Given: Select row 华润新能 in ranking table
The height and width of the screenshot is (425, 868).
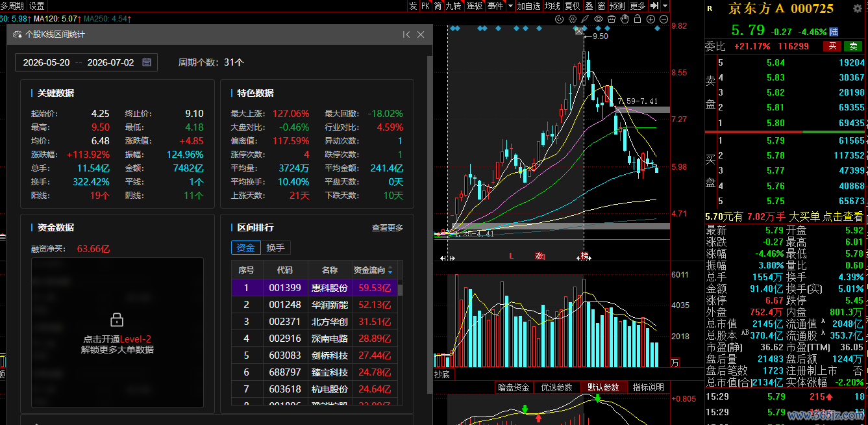Looking at the screenshot, I should click(x=315, y=305).
